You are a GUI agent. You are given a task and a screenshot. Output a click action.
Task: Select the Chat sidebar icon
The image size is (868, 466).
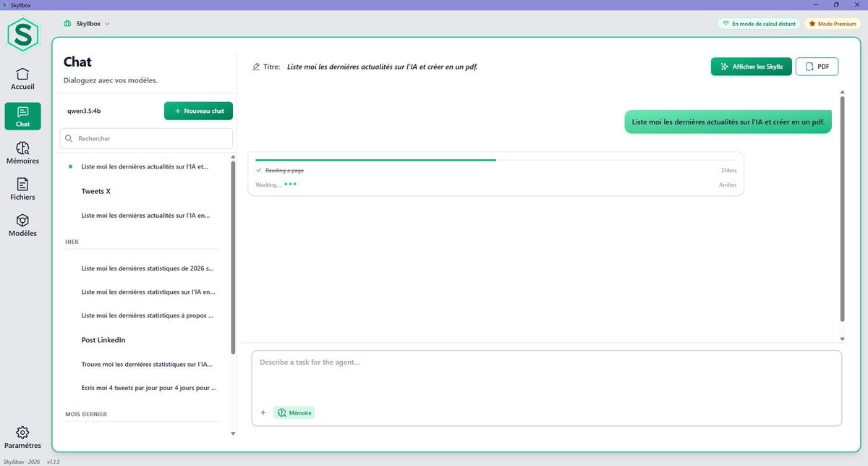(22, 116)
